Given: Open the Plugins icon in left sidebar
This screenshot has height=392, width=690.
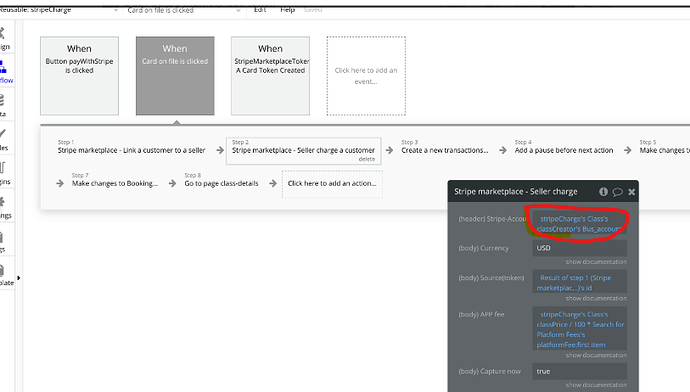Looking at the screenshot, I should [4, 173].
